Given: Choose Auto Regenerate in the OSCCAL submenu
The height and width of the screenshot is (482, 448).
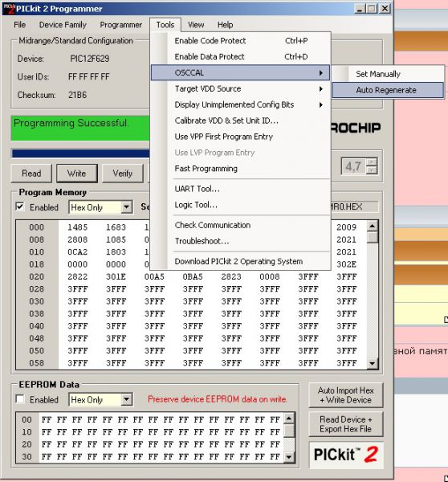Looking at the screenshot, I should [388, 90].
